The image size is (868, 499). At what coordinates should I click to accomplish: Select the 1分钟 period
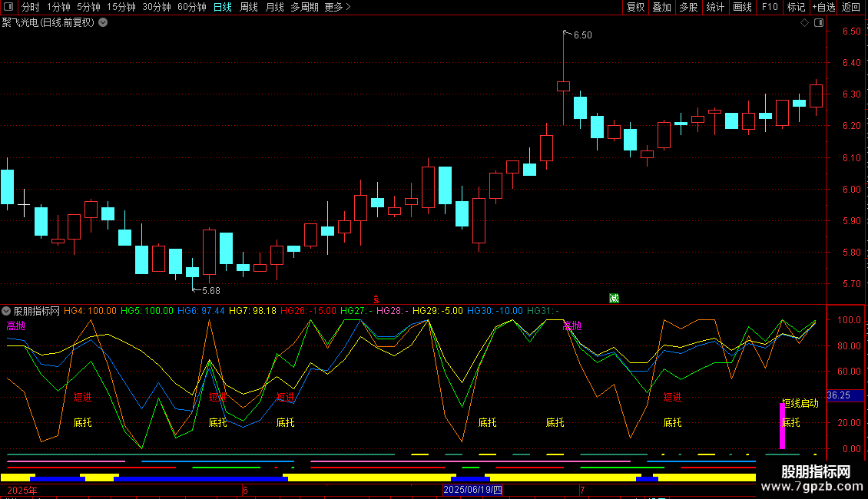click(58, 7)
